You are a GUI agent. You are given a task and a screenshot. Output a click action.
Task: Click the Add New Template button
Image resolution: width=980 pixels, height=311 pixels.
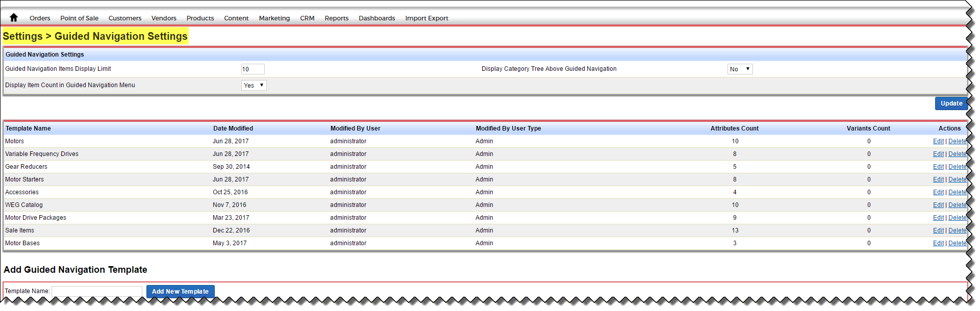(x=181, y=292)
